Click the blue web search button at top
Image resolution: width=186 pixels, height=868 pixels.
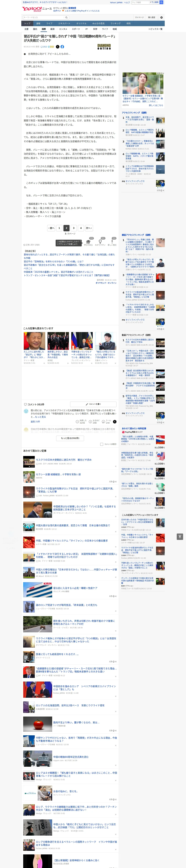point(161,2)
